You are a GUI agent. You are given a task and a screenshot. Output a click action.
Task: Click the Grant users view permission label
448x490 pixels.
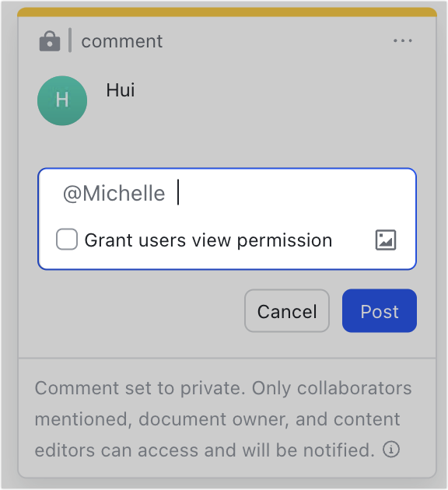[x=208, y=240]
